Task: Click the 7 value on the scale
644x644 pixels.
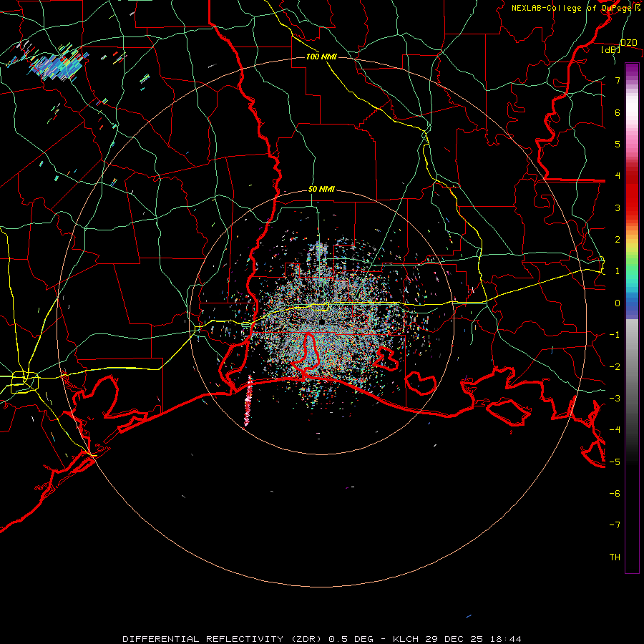Action: coord(618,80)
